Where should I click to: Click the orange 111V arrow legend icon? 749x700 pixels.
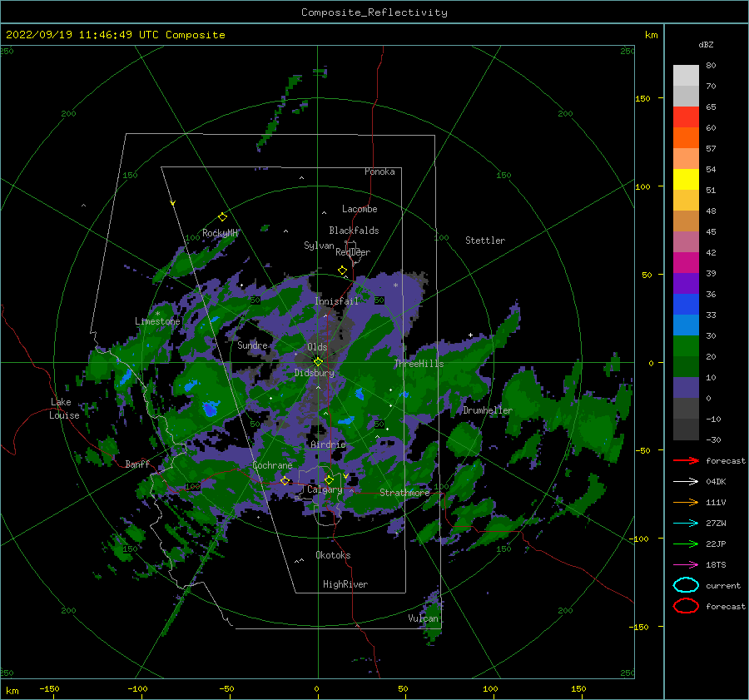[x=686, y=502]
